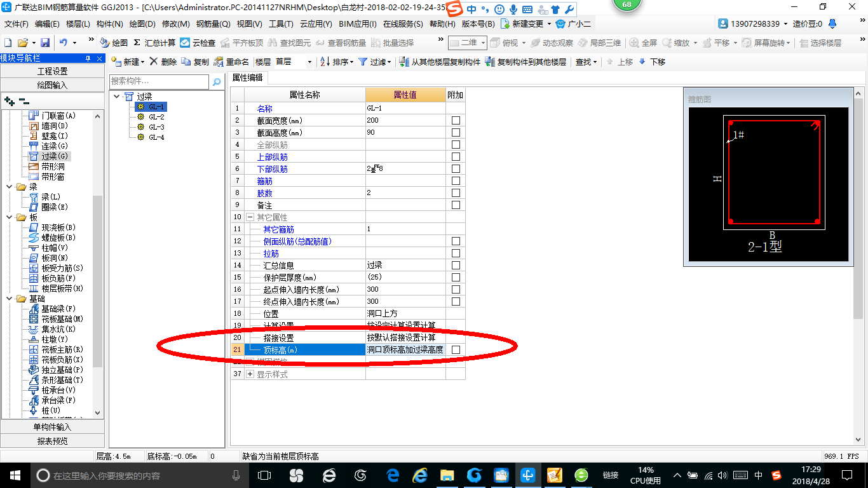This screenshot has width=868, height=488.
Task: Click the 广小二 assistant button
Action: [573, 24]
